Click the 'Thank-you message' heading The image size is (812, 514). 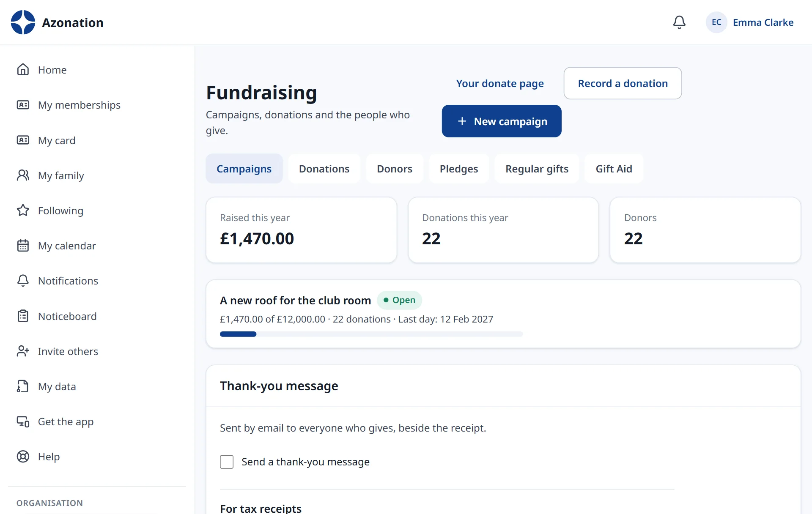(279, 386)
